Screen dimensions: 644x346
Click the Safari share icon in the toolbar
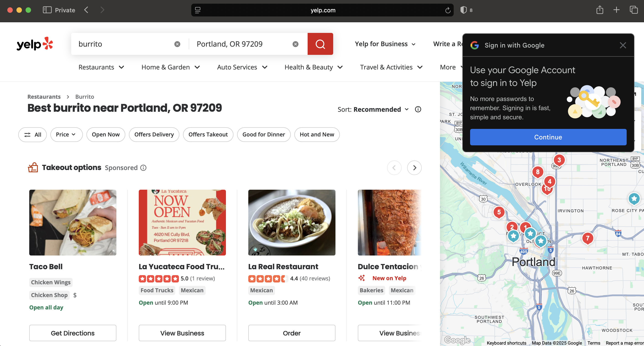pyautogui.click(x=599, y=10)
